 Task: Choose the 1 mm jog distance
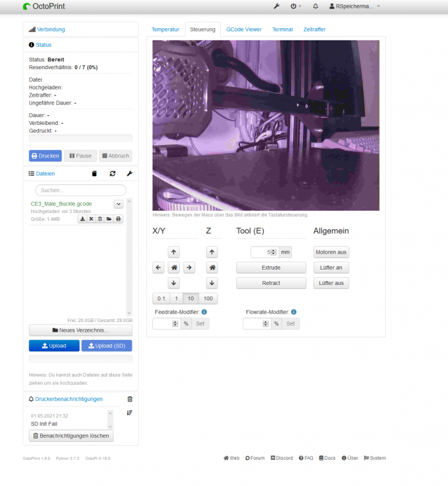176,298
